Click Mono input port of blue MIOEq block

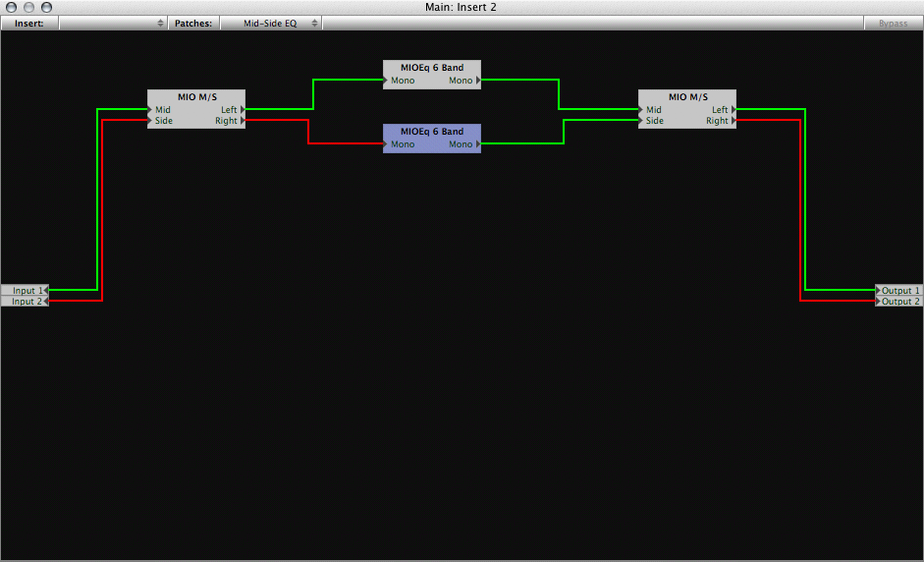pos(385,143)
